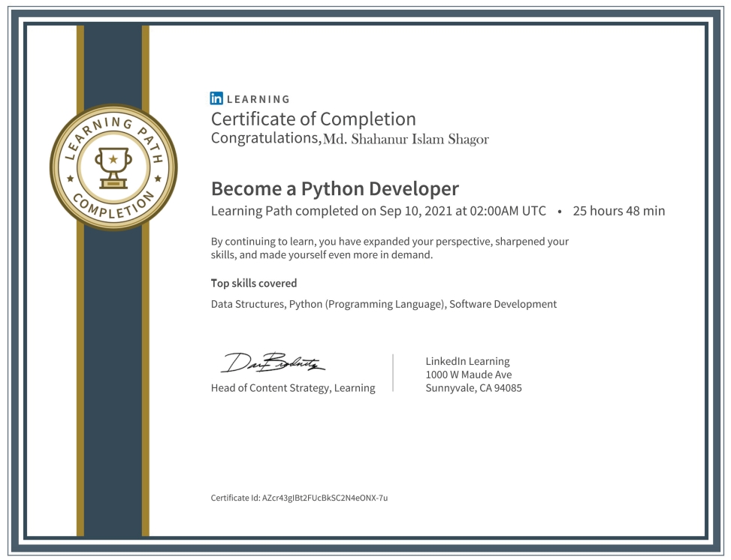
Task: Click the LinkedIn 'in' logo icon
Action: pyautogui.click(x=216, y=98)
